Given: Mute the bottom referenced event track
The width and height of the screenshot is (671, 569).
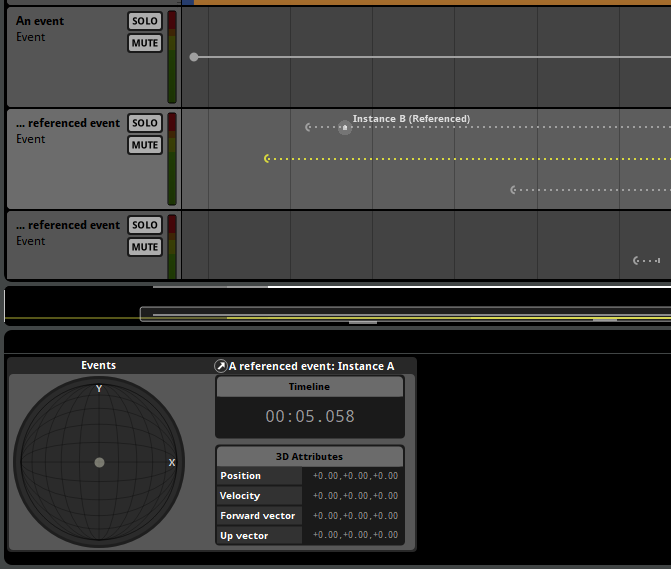Looking at the screenshot, I should tap(145, 247).
